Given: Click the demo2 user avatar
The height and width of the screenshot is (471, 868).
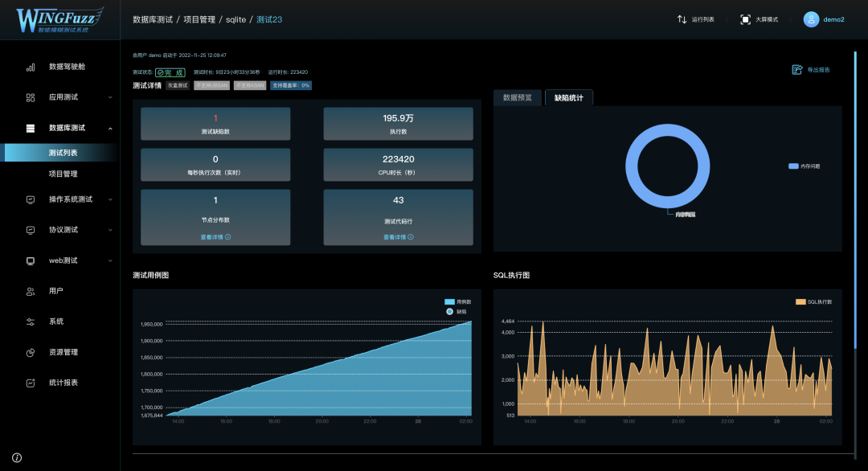Looking at the screenshot, I should 811,19.
